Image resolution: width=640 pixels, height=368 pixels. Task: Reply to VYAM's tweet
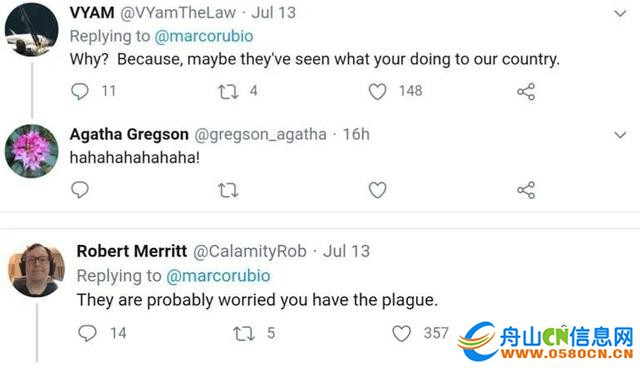click(80, 91)
